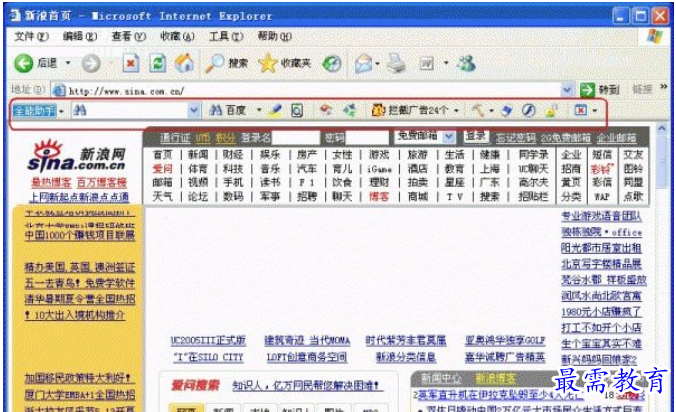The width and height of the screenshot is (676, 412).
Task: Open the 帮助 (Help) menu
Action: 275,36
